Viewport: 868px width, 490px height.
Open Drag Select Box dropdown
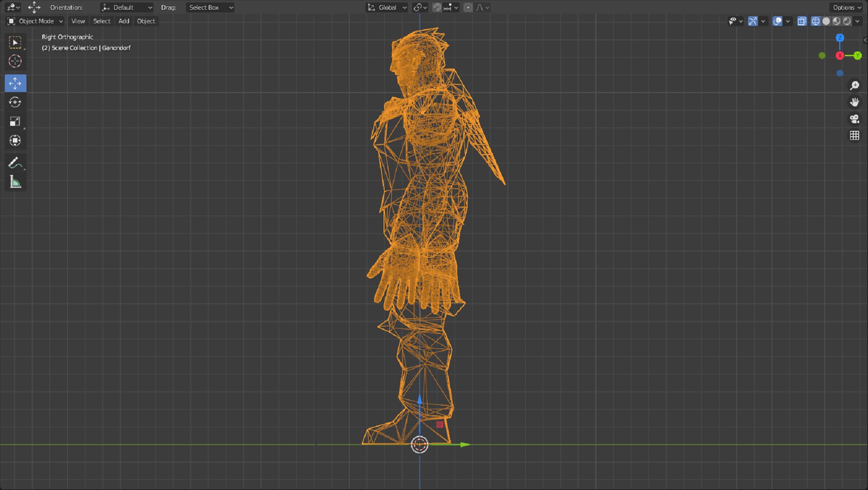coord(210,7)
